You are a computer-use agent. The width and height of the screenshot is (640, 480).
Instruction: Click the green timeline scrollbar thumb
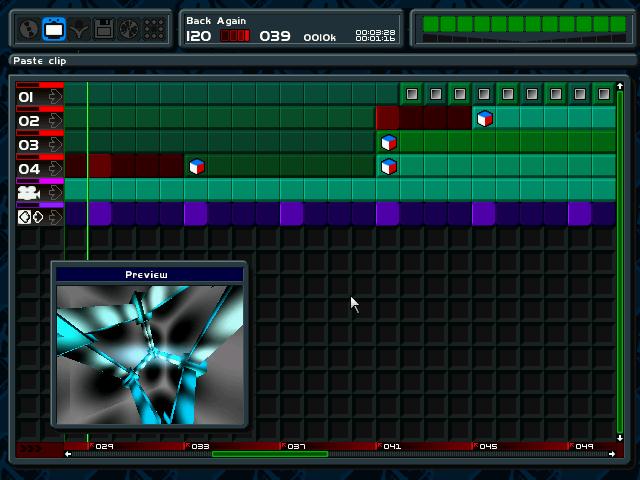coord(270,454)
